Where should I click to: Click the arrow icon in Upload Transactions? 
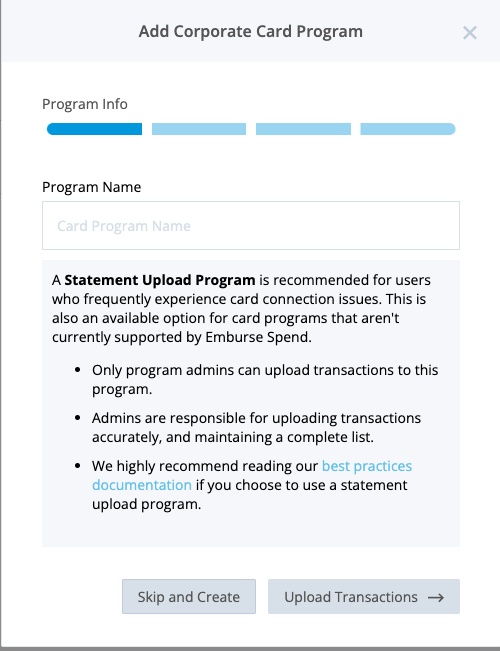pos(436,597)
